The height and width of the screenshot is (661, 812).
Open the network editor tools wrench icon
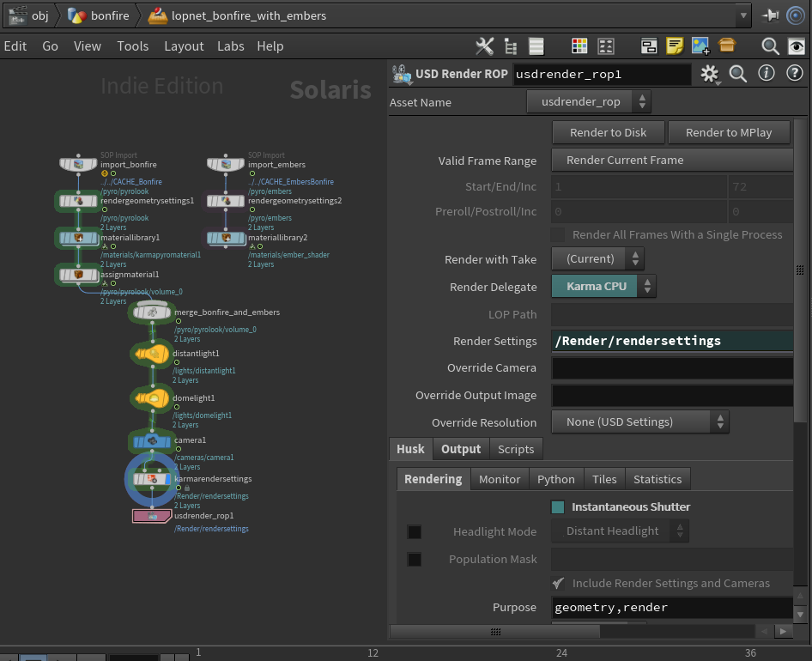coord(484,46)
